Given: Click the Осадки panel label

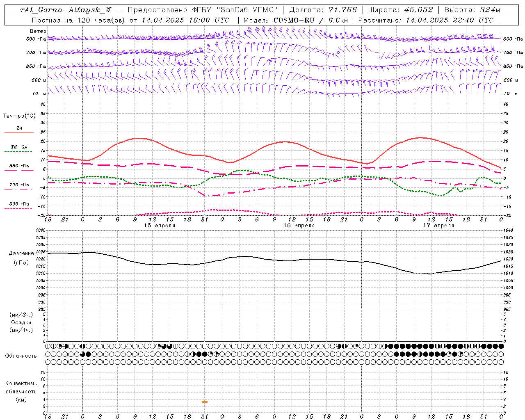Looking at the screenshot, I should tap(21, 322).
